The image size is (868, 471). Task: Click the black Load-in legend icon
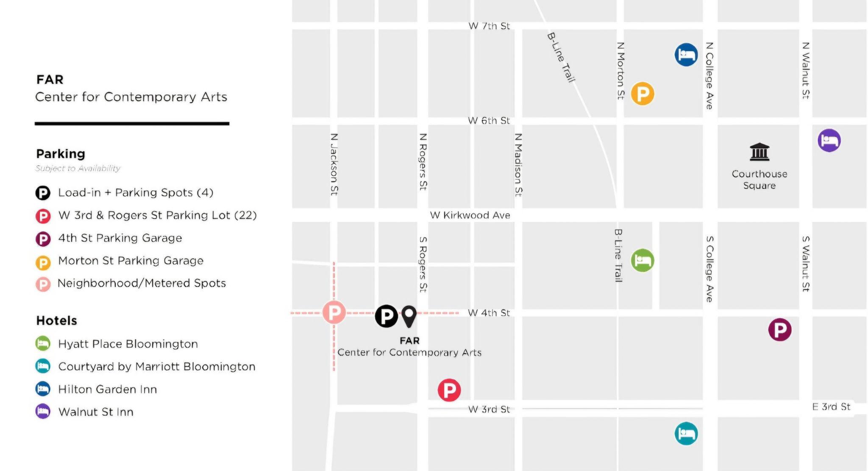(43, 193)
